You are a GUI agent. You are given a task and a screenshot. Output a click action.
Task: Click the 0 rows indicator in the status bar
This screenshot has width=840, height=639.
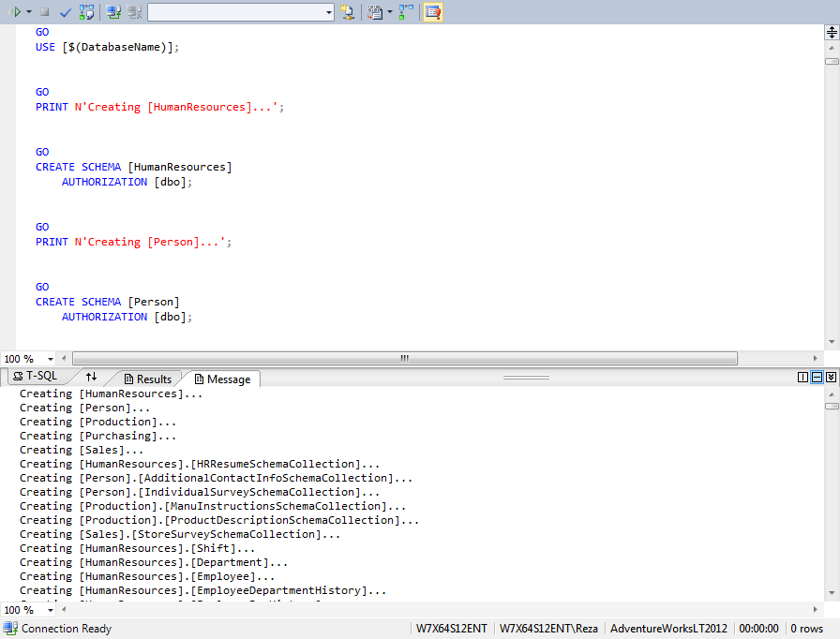tap(807, 629)
